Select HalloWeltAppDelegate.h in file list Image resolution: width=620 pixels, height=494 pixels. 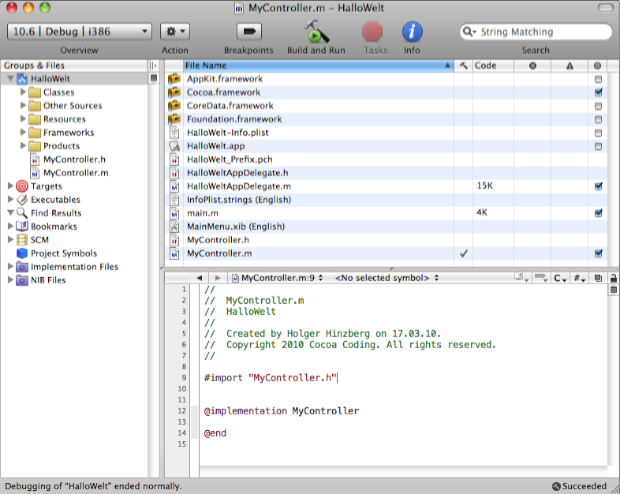pos(237,173)
